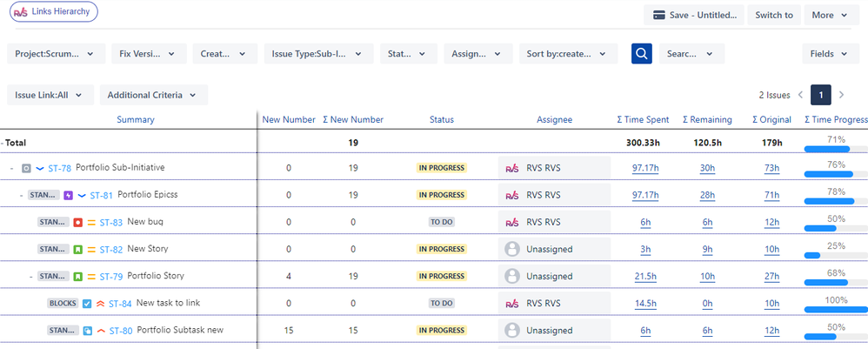Click the IN PROGRESS status of ST-80
The height and width of the screenshot is (349, 868).
click(x=442, y=331)
